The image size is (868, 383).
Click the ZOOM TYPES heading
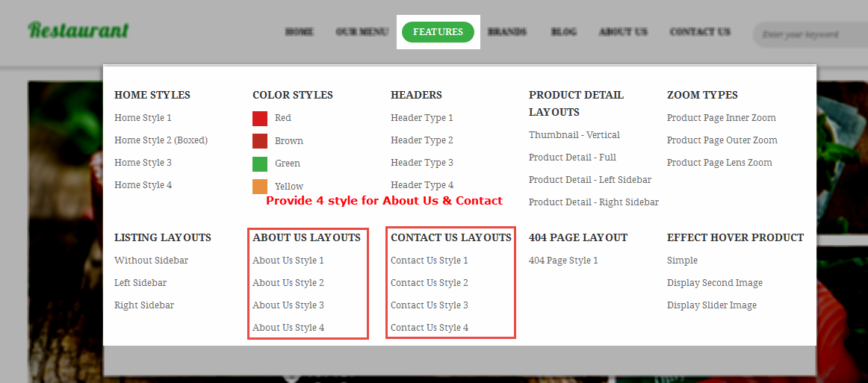(702, 96)
